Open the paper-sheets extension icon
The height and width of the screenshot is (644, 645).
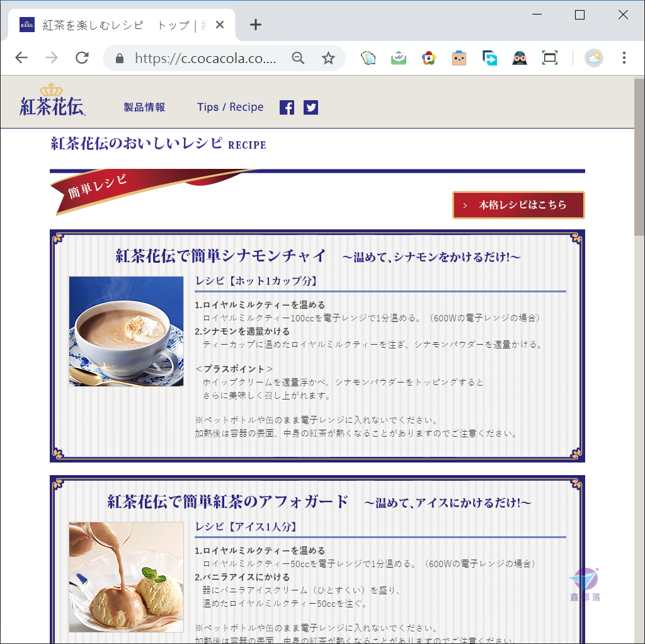pyautogui.click(x=368, y=58)
